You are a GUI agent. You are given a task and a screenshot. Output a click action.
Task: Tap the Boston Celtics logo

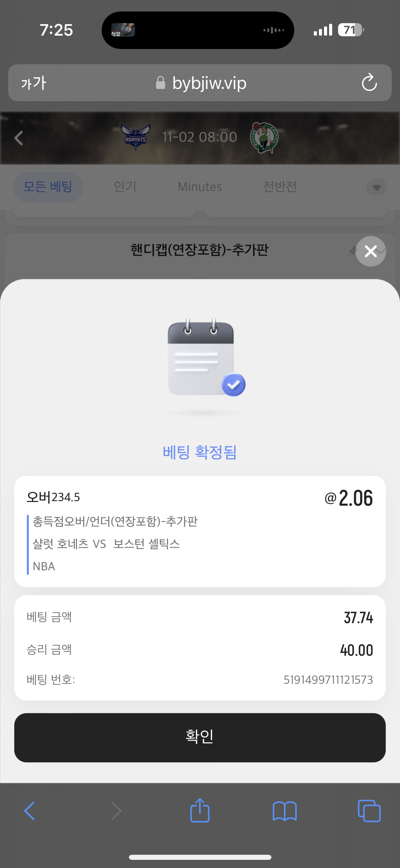coord(264,138)
